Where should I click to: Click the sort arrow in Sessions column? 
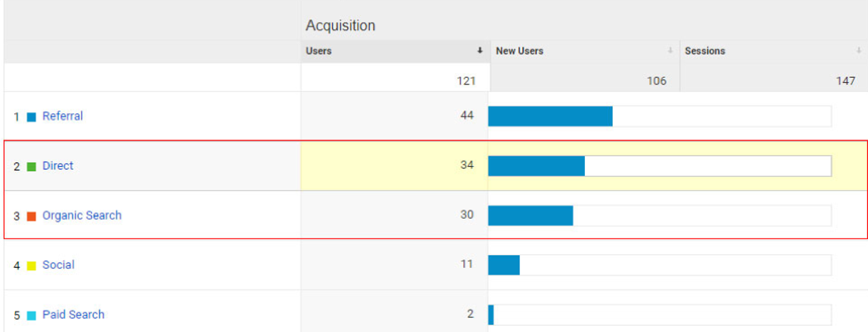click(858, 51)
